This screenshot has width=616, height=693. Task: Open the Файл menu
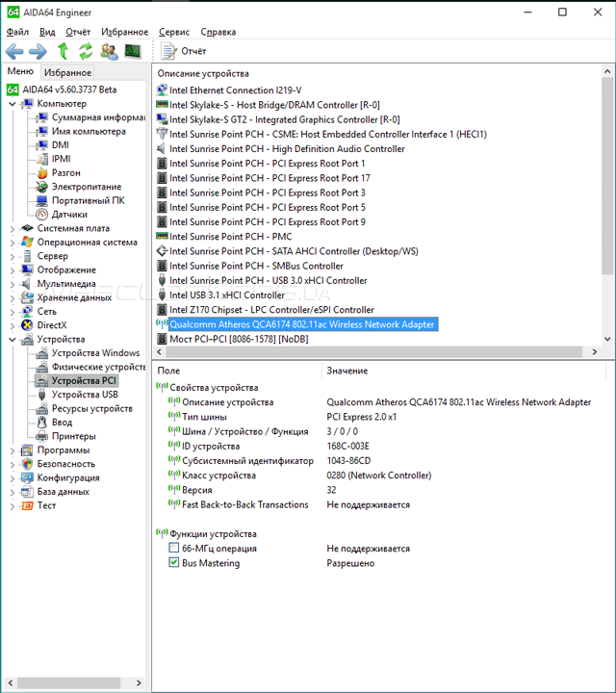pos(17,32)
